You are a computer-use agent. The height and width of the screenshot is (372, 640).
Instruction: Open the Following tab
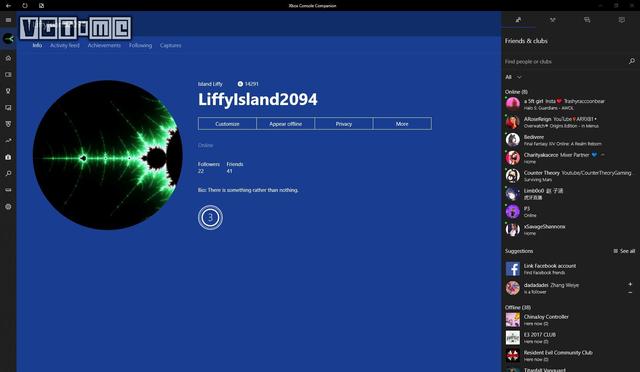click(x=140, y=45)
